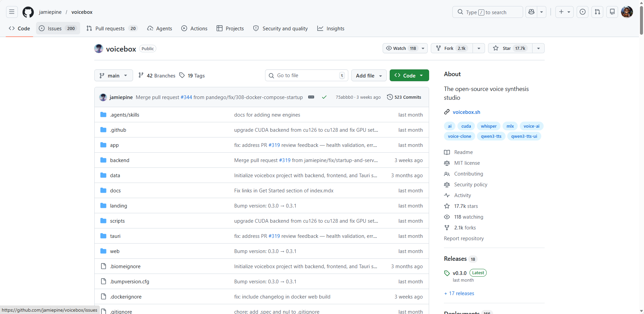
Task: Click the user profile avatar
Action: point(626,12)
